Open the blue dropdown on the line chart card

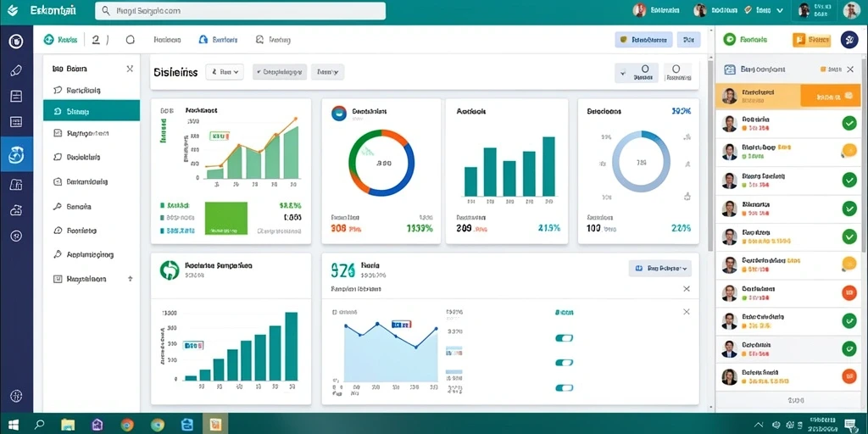tap(659, 269)
